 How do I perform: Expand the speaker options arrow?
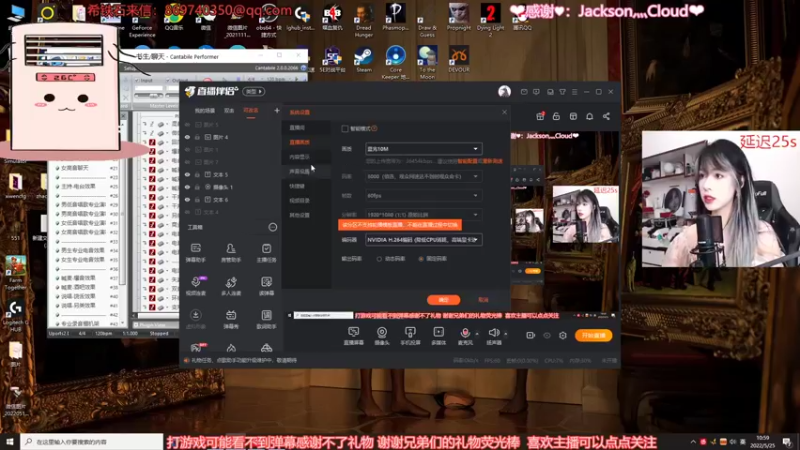click(x=506, y=334)
